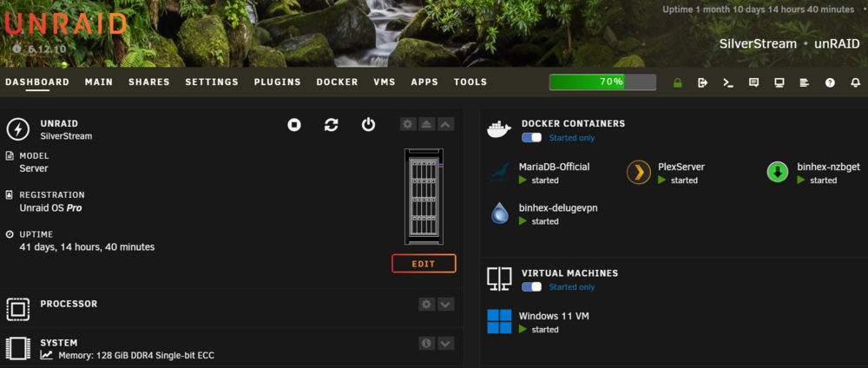Image resolution: width=868 pixels, height=368 pixels.
Task: Collapse the Unraid tile with the chevron
Action: pyautogui.click(x=445, y=124)
